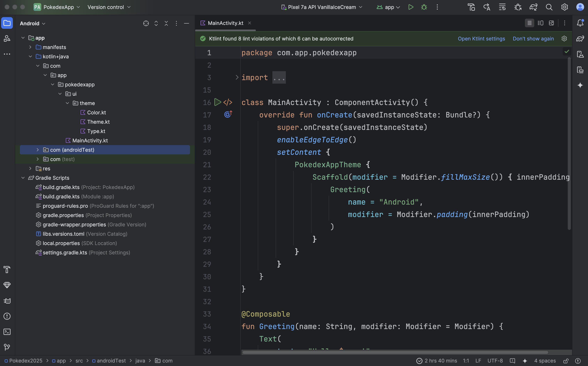Open the Logcat tool window
The width and height of the screenshot is (588, 366).
point(7,301)
